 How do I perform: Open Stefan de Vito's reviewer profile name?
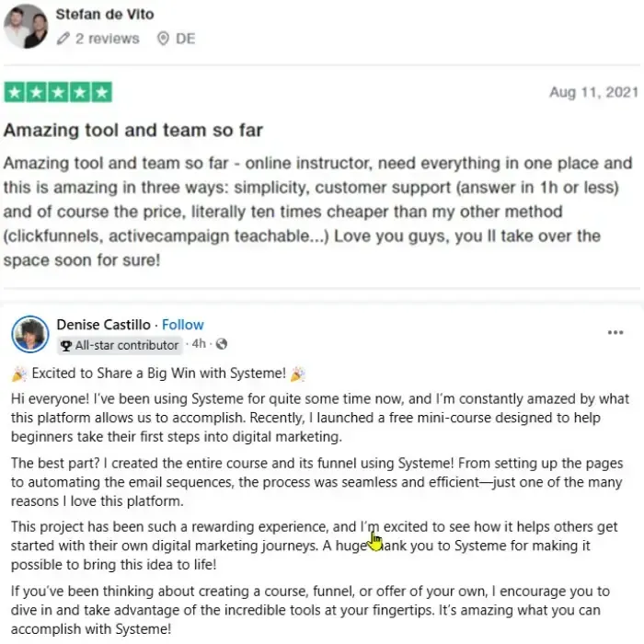click(x=105, y=15)
